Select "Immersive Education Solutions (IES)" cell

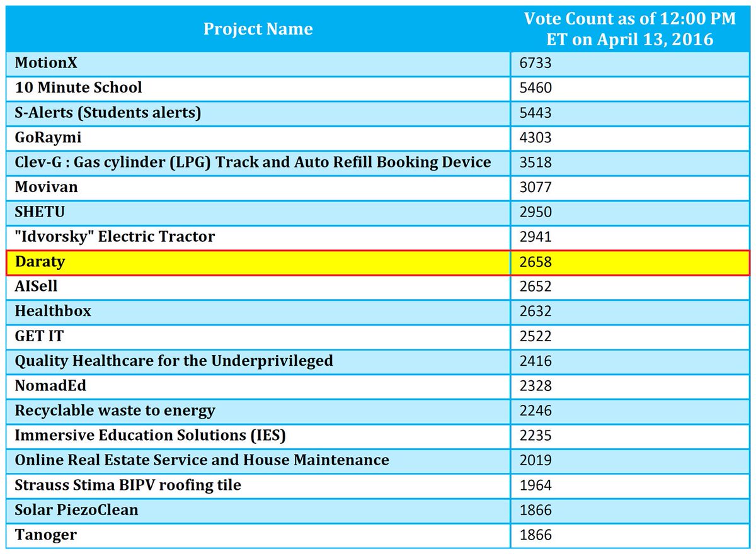coord(258,436)
